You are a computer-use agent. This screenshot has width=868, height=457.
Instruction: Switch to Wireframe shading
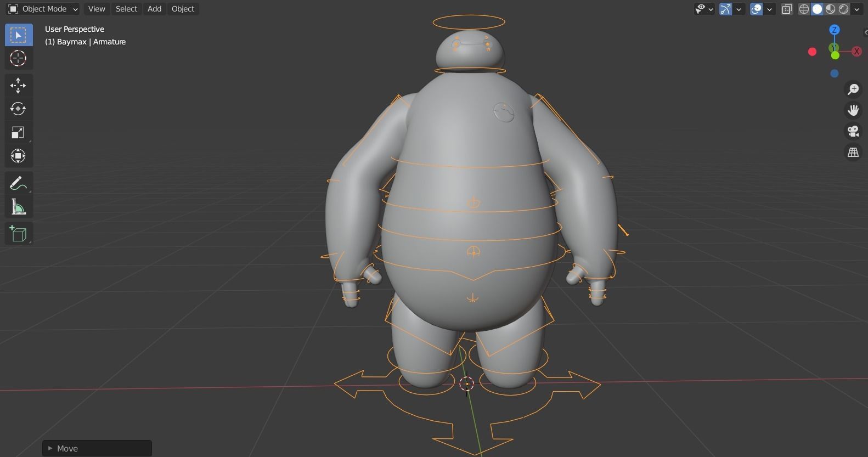coord(804,9)
